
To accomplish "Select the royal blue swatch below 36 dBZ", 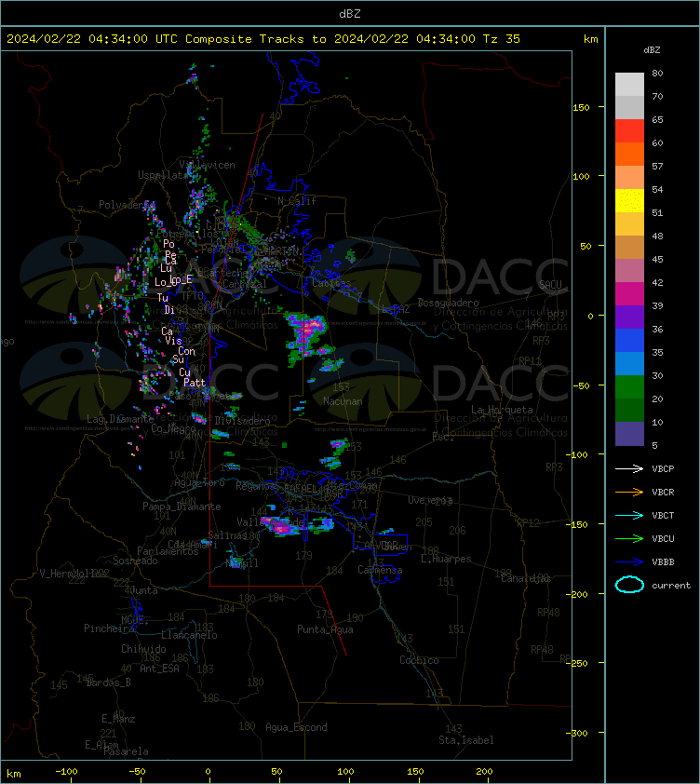I will click(x=629, y=340).
